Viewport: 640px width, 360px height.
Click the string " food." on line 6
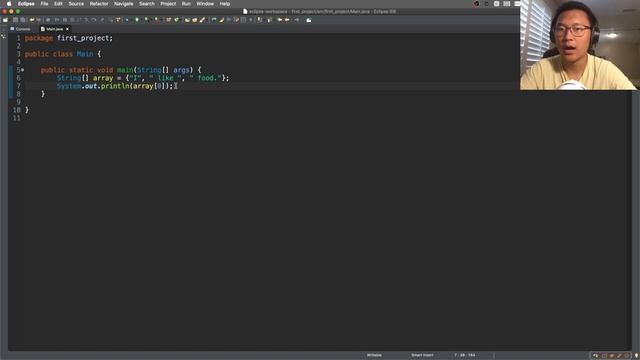(x=205, y=78)
